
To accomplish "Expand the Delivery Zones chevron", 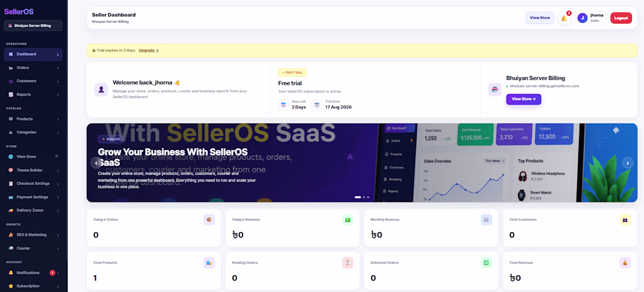I will coord(57,211).
